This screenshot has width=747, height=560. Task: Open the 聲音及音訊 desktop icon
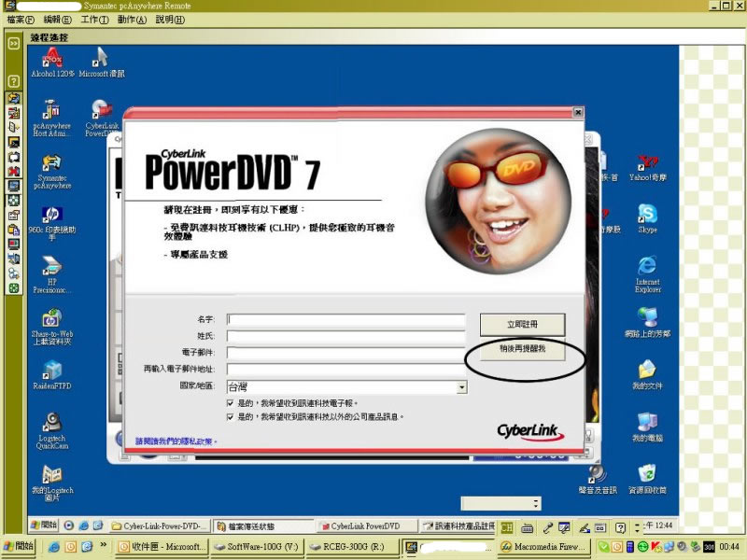[598, 480]
